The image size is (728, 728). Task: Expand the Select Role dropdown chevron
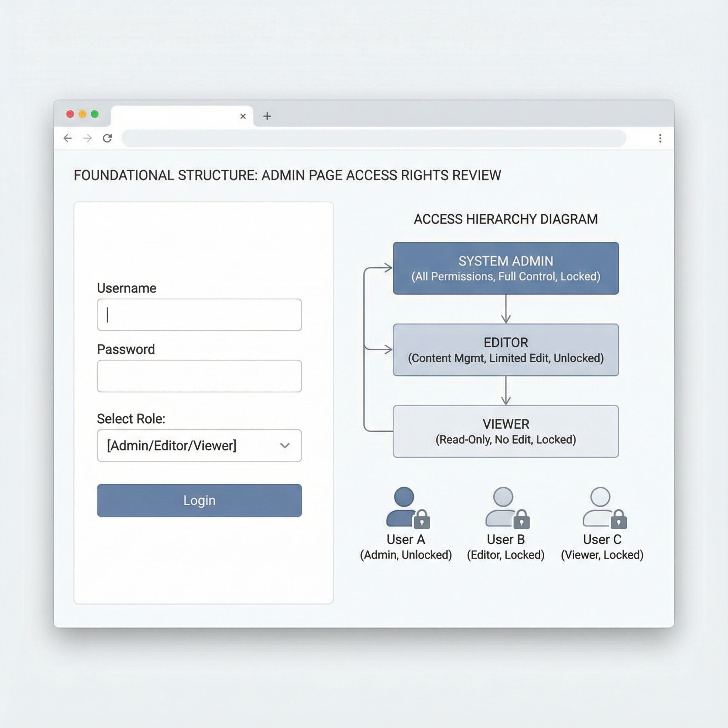click(285, 445)
